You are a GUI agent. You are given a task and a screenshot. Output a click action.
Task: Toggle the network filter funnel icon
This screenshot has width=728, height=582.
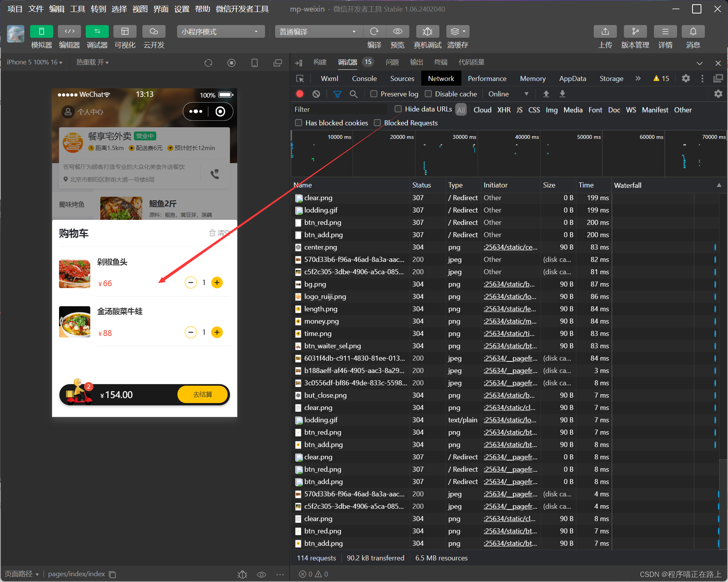tap(338, 94)
